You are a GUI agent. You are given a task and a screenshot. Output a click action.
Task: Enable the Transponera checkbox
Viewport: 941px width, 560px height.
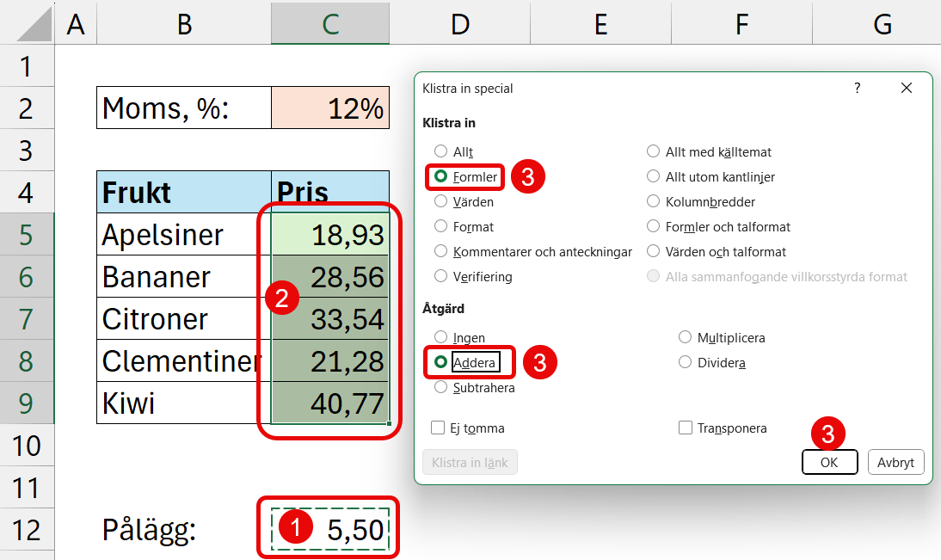(686, 428)
